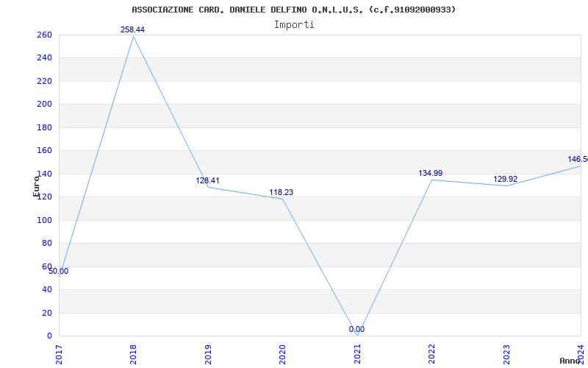
Task: Select the 2020 x-axis label
Action: click(x=282, y=354)
